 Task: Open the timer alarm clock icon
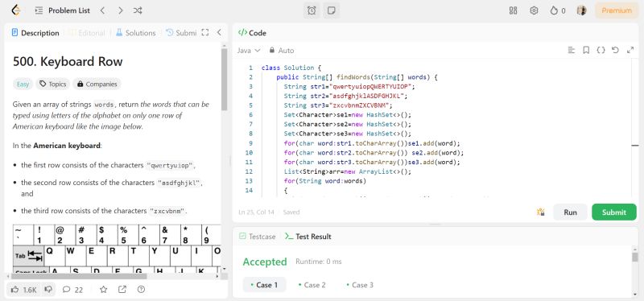(312, 10)
